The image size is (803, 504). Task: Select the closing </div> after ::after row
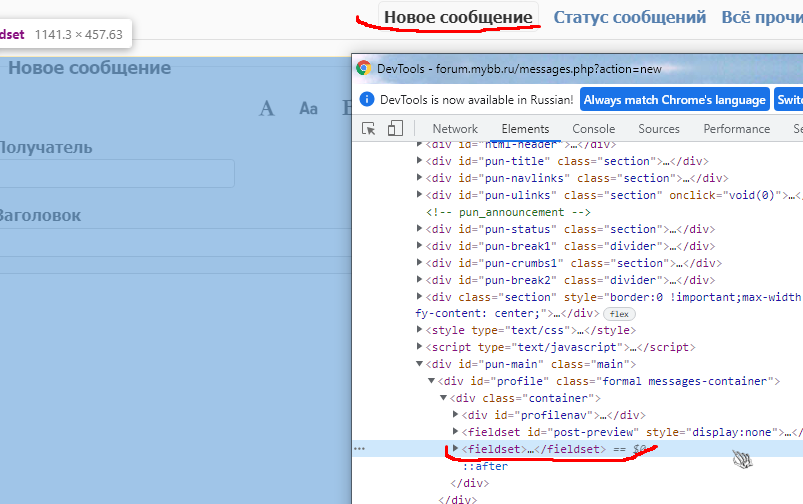470,483
